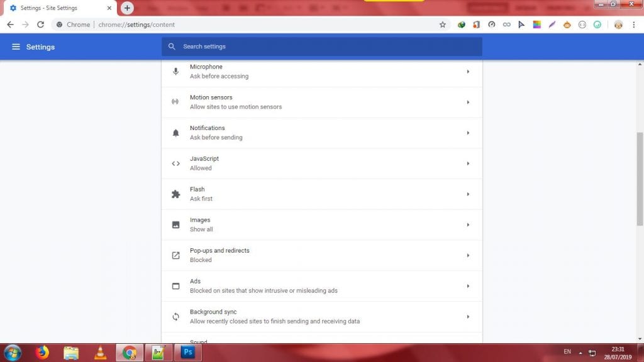Open the Images settings row
The image size is (644, 362).
pos(321,224)
